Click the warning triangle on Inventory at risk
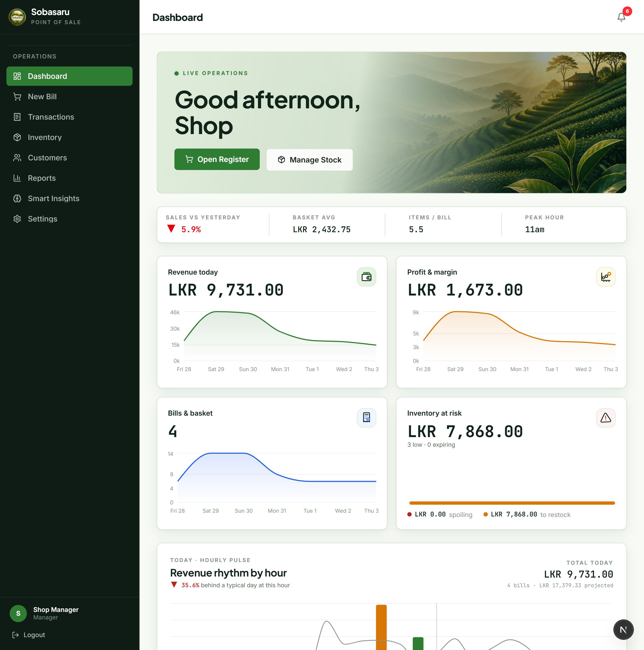 606,418
